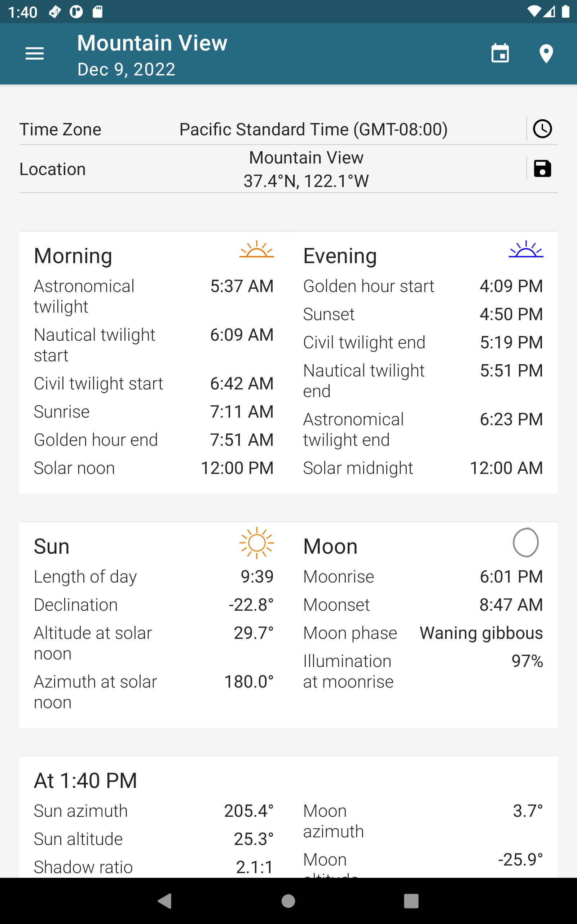Select the Pacific Standard Time zone value

(313, 130)
